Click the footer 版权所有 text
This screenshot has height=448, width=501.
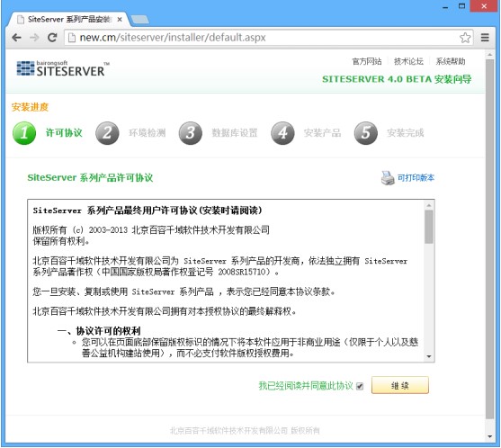click(305, 431)
